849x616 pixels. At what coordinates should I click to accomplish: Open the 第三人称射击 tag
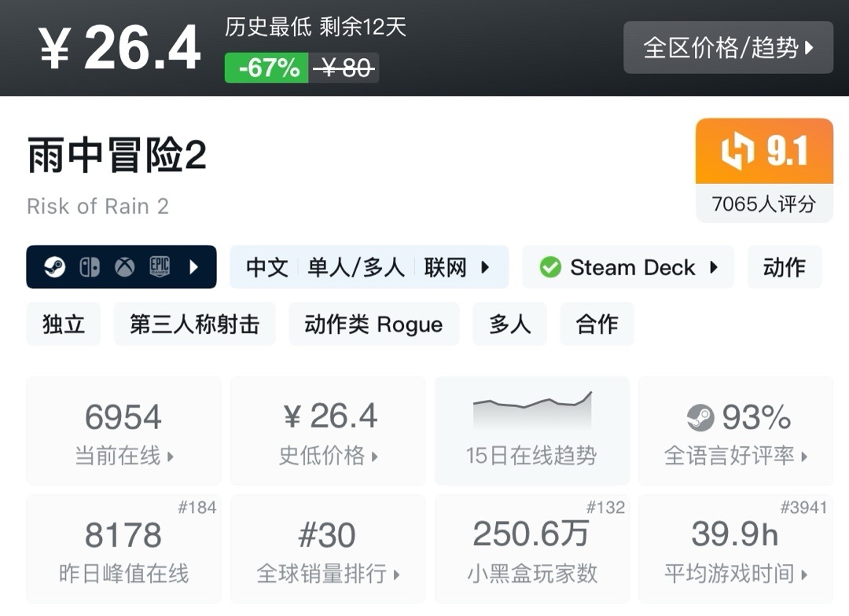click(x=194, y=324)
